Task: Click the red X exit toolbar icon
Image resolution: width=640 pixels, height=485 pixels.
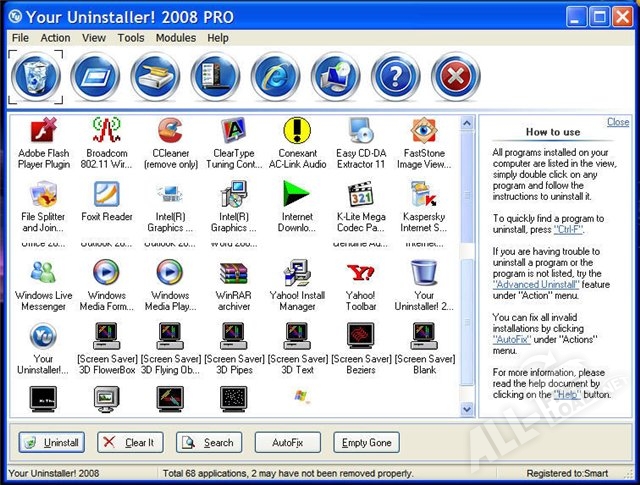Action: [456, 77]
